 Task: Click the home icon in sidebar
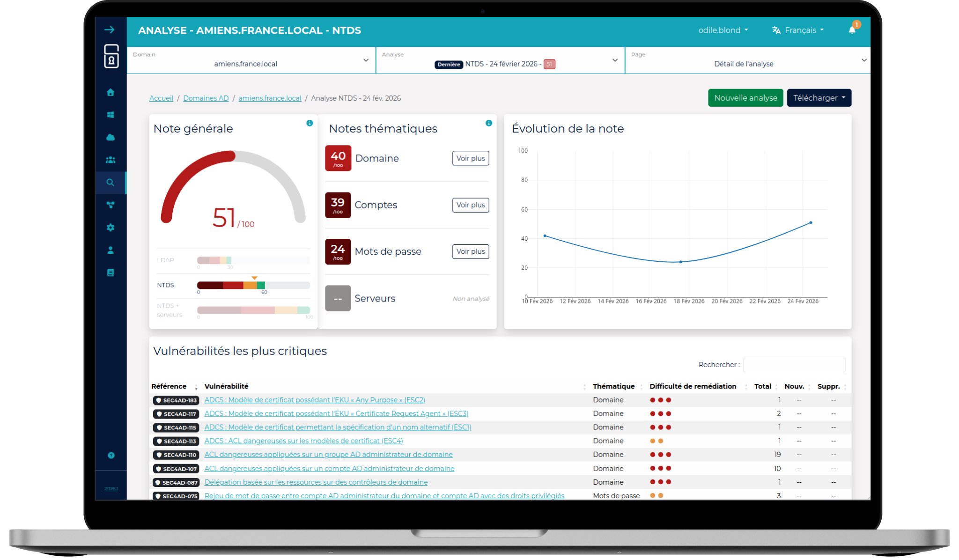111,92
